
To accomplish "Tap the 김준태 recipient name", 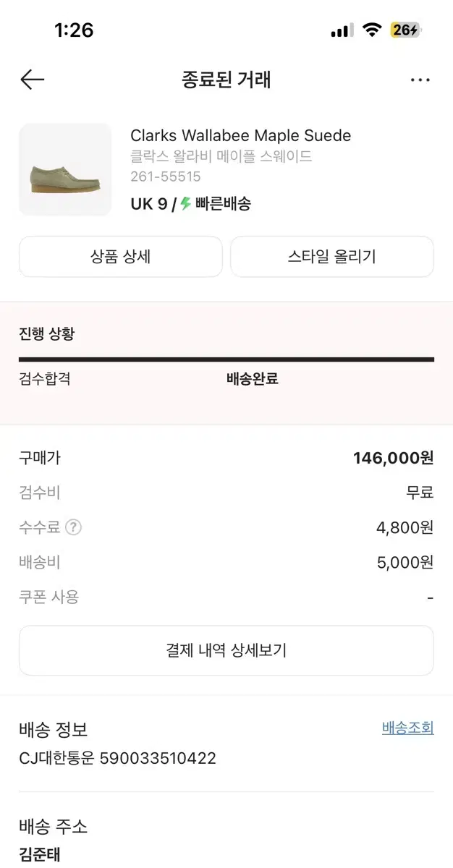I will (x=40, y=854).
